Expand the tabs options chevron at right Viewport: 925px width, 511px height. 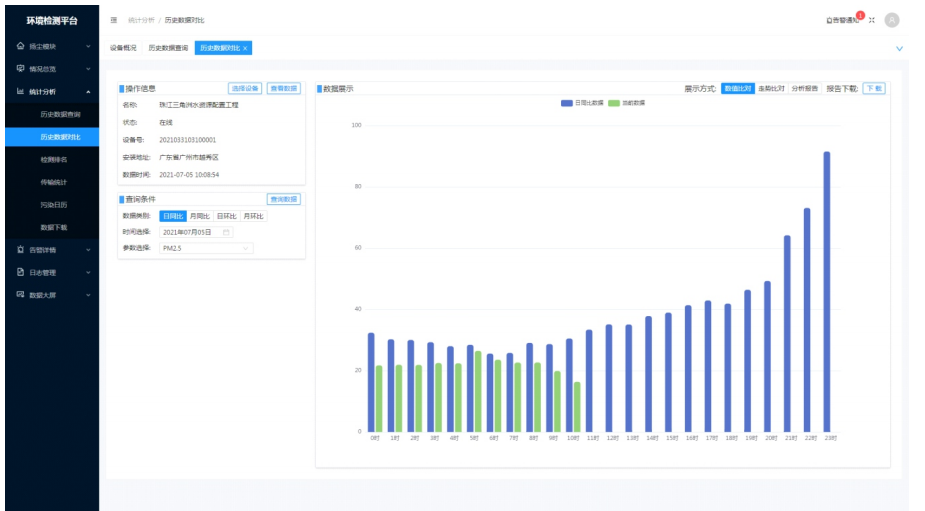pyautogui.click(x=899, y=48)
